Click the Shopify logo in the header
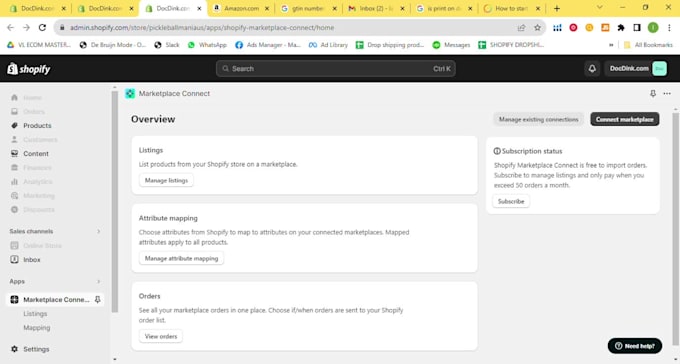680x364 pixels. point(29,69)
